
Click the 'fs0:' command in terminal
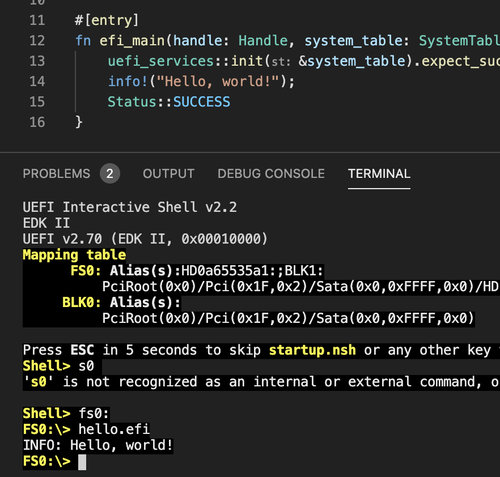[x=94, y=413]
